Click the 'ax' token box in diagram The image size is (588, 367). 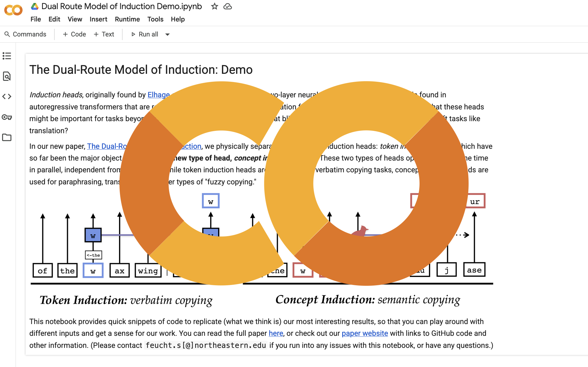119,271
